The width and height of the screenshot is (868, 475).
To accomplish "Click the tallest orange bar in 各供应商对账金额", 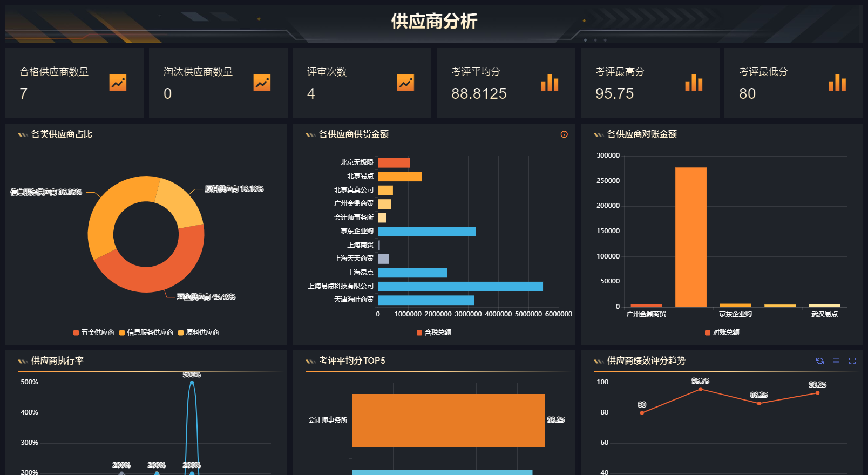I will [690, 237].
